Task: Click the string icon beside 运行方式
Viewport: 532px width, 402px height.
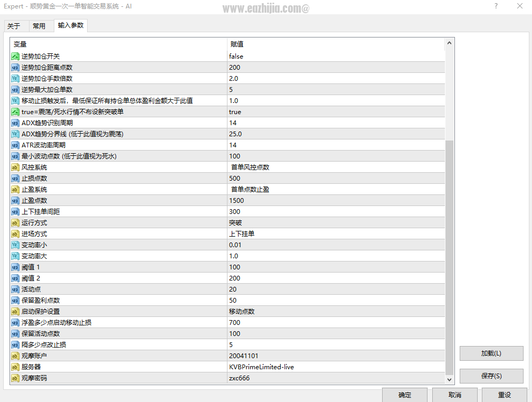Action: [15, 223]
